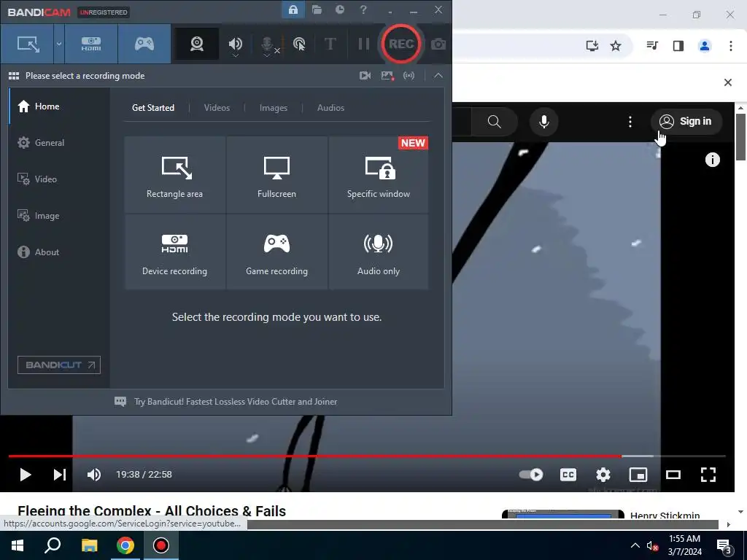Toggle the text overlay T icon

click(330, 44)
